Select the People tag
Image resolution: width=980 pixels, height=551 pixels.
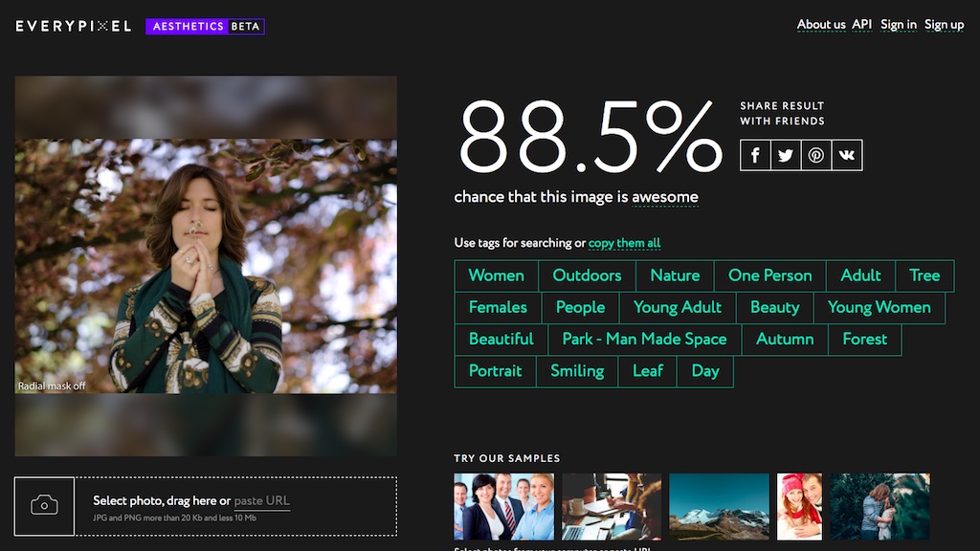coord(580,307)
